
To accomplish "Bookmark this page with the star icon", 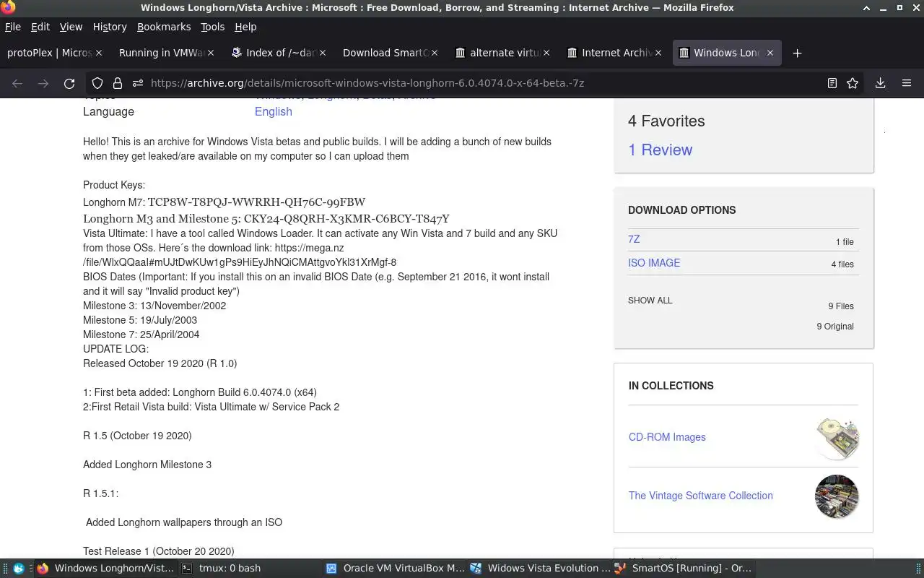I will [x=853, y=83].
